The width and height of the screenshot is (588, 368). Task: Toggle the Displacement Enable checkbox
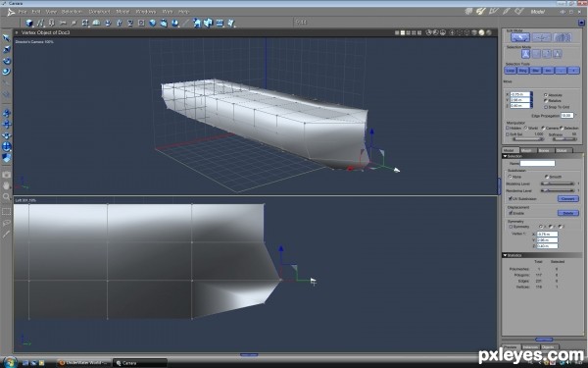[510, 213]
